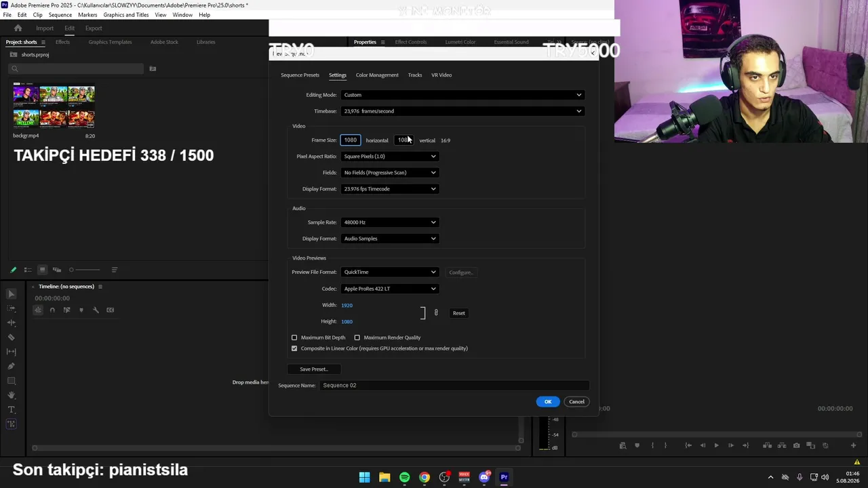Switch project panel to list view
This screenshot has width=868, height=488.
[x=28, y=270]
